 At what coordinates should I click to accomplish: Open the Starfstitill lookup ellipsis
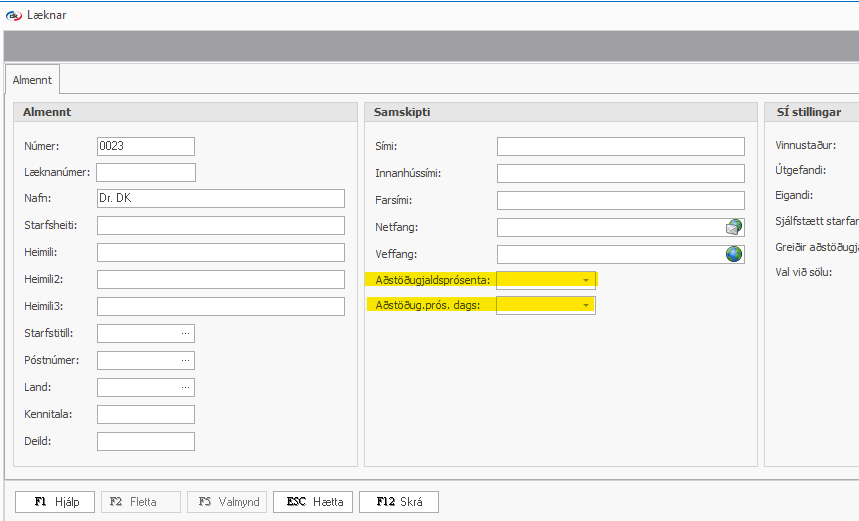pos(185,333)
